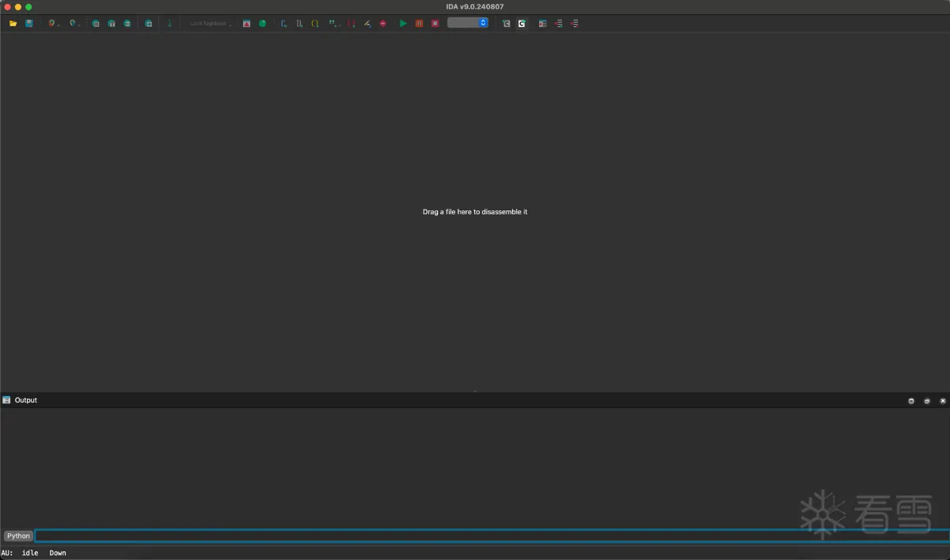
Task: Click the Output panel title icon
Action: point(7,400)
